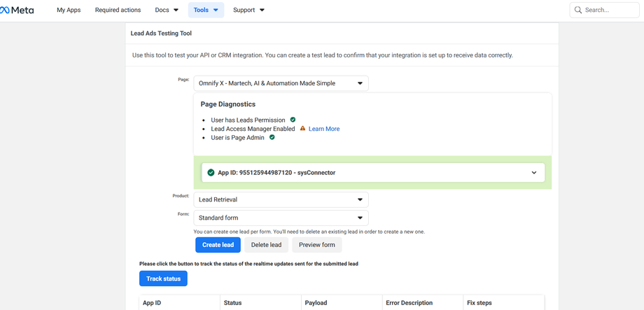This screenshot has height=310, width=644.
Task: Open the My Apps menu
Action: [69, 10]
